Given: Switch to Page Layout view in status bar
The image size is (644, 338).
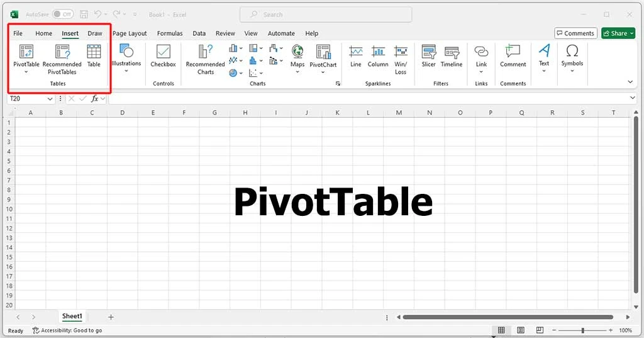Looking at the screenshot, I should click(520, 330).
